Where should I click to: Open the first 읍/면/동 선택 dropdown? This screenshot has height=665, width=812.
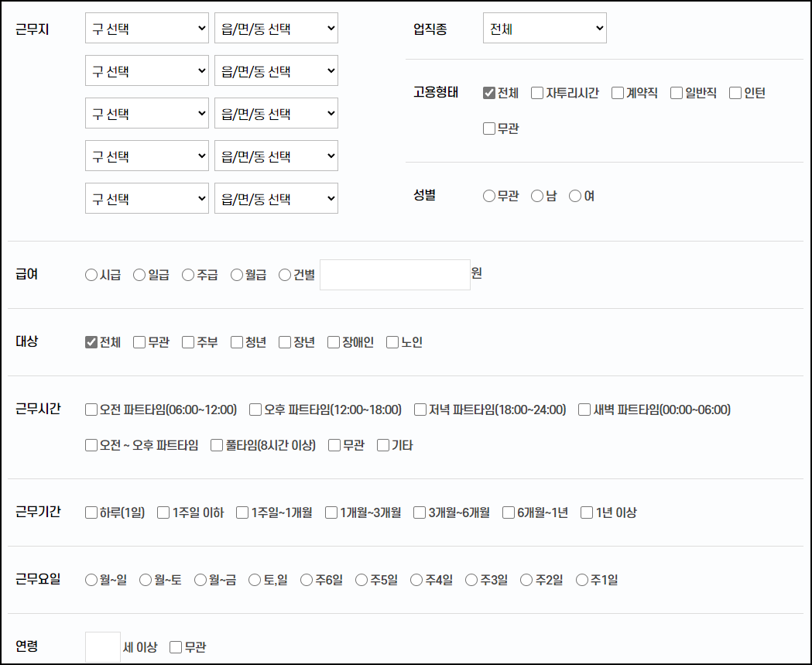[x=276, y=28]
